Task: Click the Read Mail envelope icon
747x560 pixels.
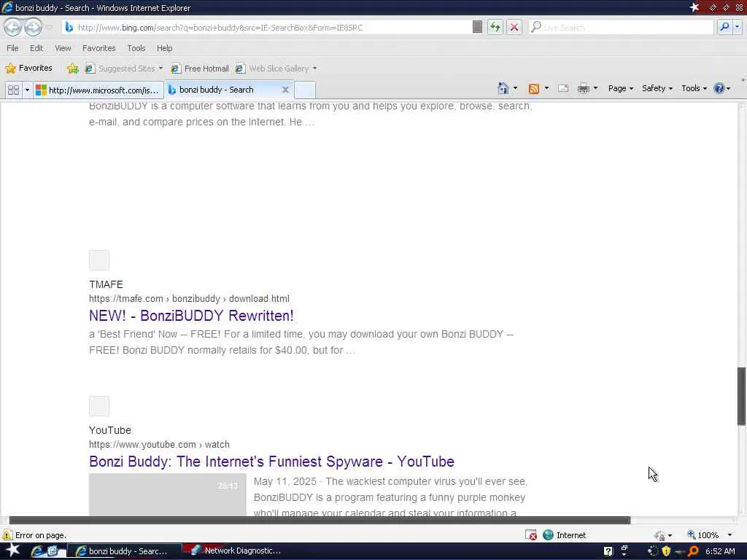Action: tap(563, 88)
